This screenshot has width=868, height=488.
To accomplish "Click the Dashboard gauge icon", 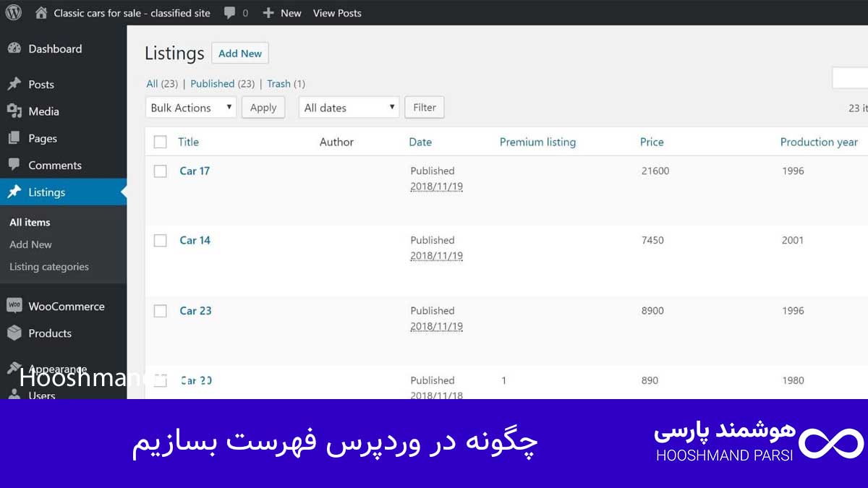I will pos(14,48).
